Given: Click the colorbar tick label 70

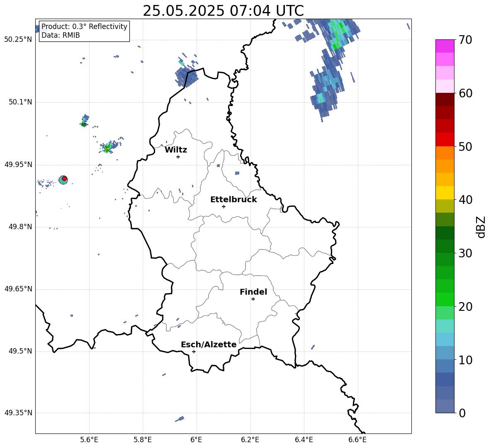Looking at the screenshot, I should click(465, 40).
